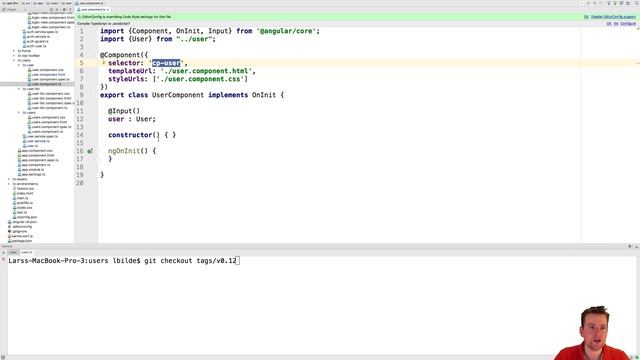Click the scroll-from-source icon in Project panel header
Viewport: 640px width, 360px height.
tap(51, 9)
